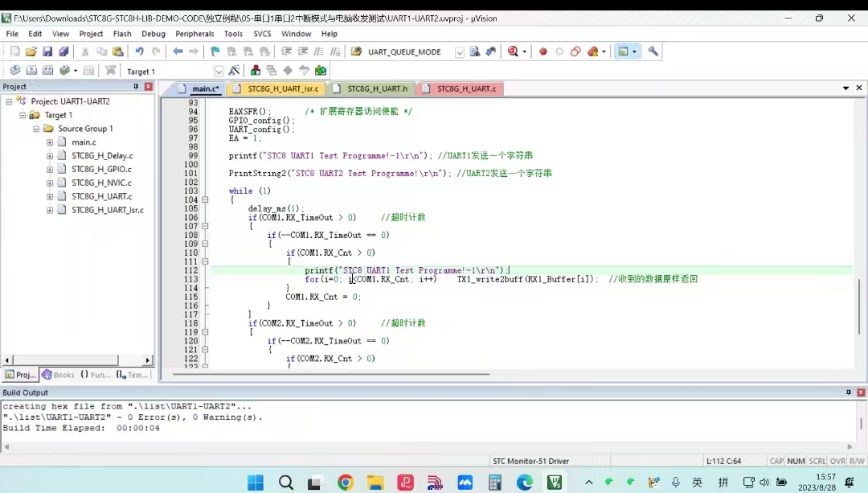Viewport: 868px width, 493px height.
Task: Open the Windows Start button
Action: point(256,483)
